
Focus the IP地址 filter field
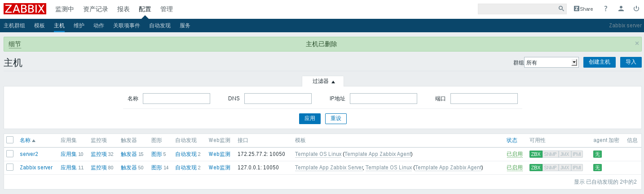pos(384,99)
